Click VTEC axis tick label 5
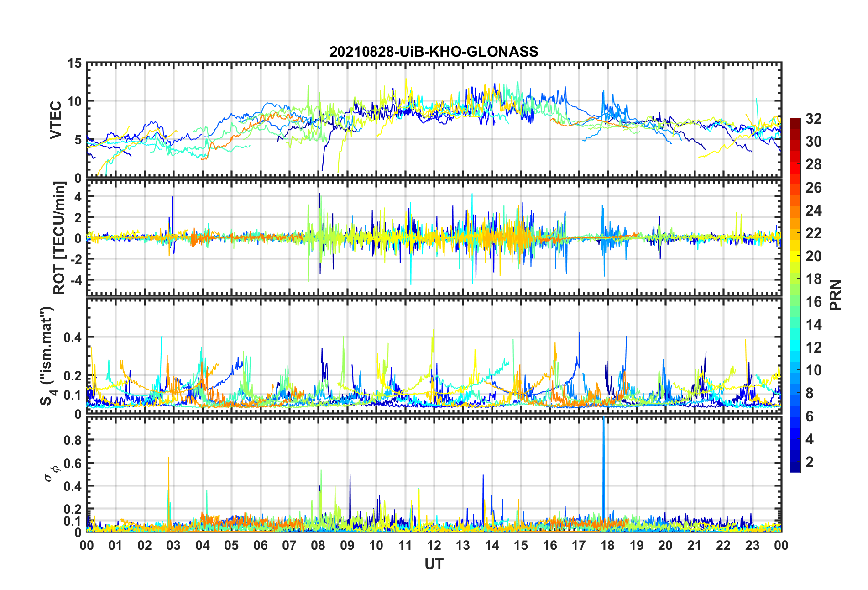The image size is (868, 590). click(x=78, y=140)
